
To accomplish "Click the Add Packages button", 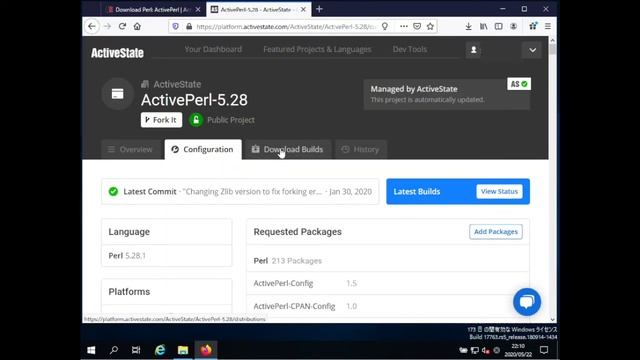I will [x=496, y=232].
